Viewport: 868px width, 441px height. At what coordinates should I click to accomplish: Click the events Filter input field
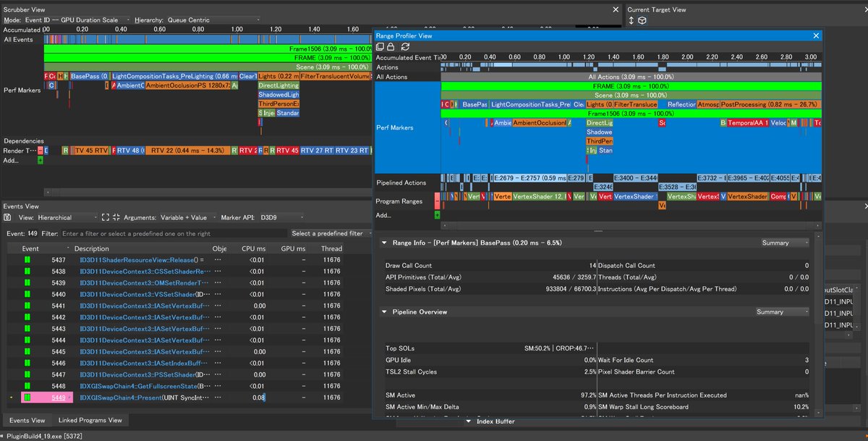[173, 233]
